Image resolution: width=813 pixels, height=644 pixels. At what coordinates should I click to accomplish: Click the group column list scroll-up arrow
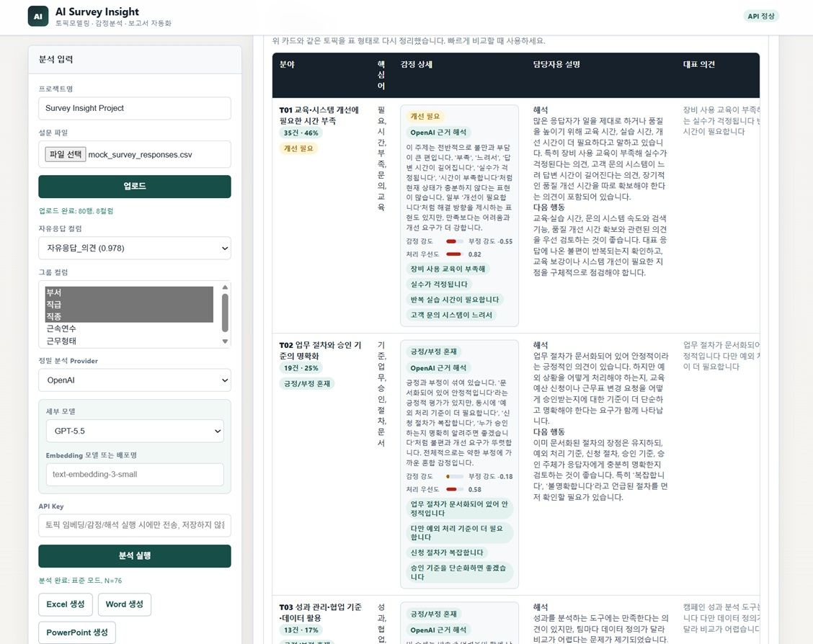224,287
